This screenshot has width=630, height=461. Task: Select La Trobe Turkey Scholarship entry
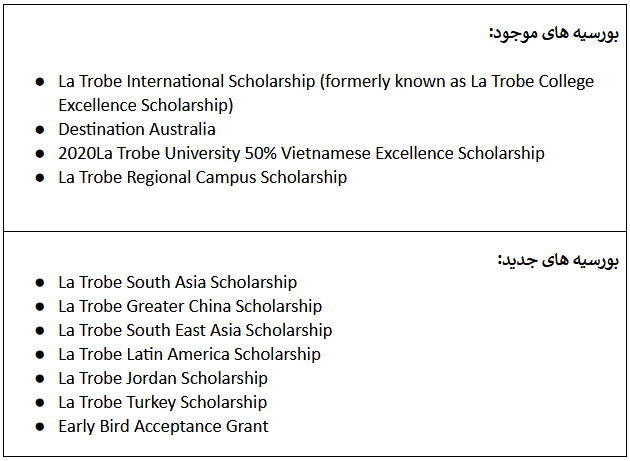coord(163,403)
